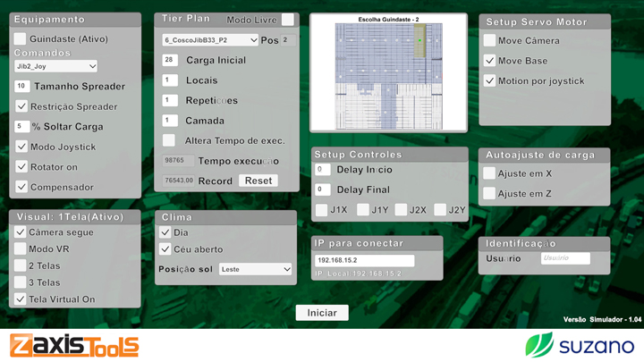This screenshot has width=644, height=362.
Task: Open the Jib2_Joy commands dropdown
Action: (55, 66)
